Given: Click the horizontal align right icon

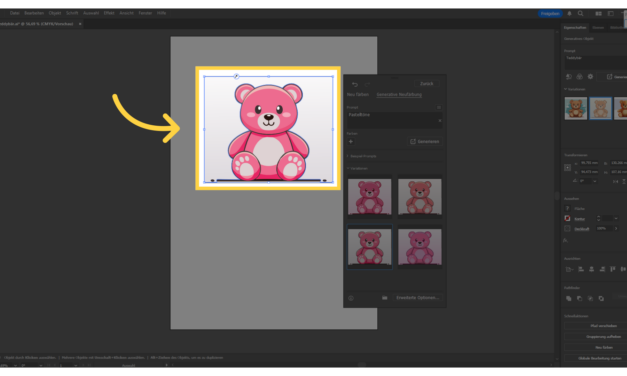Looking at the screenshot, I should (602, 269).
